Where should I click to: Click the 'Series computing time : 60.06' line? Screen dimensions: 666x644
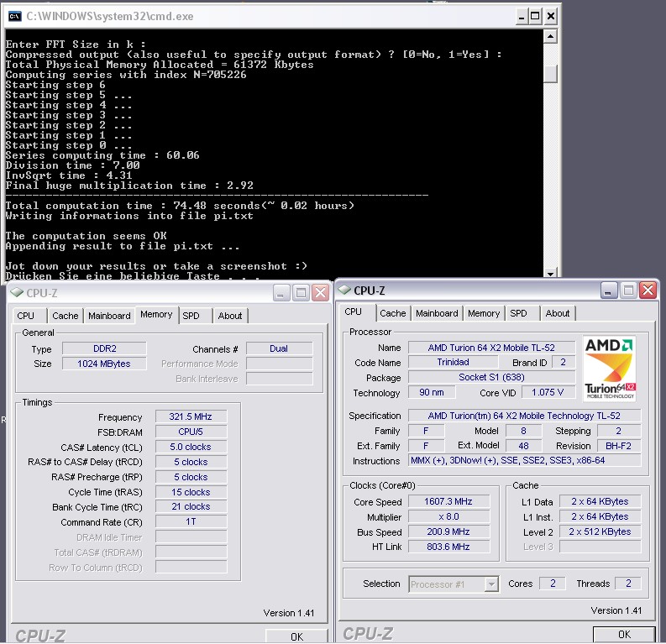tap(102, 155)
